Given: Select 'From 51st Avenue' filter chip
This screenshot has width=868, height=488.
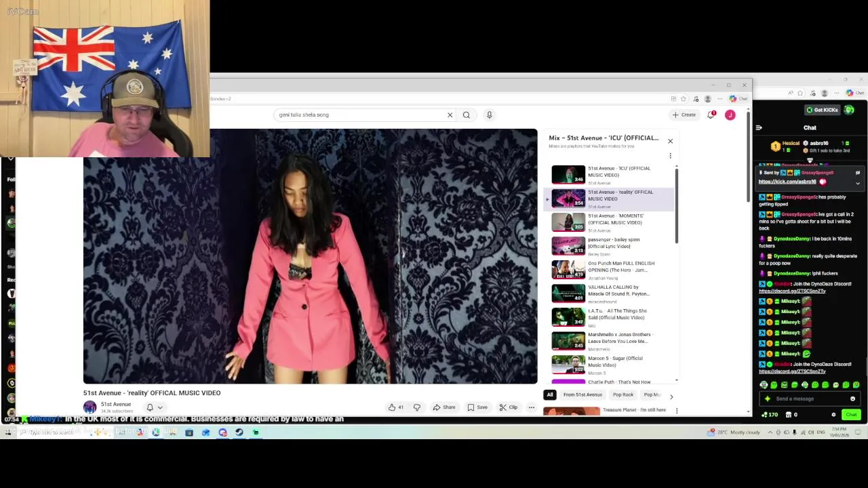Looking at the screenshot, I should (x=583, y=394).
